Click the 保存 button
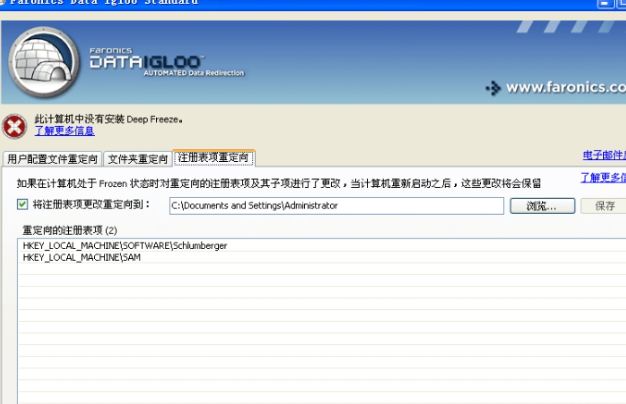The image size is (626, 404). coord(603,206)
